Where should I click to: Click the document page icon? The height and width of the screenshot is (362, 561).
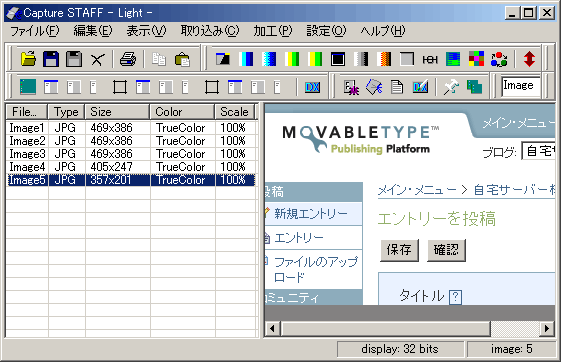pos(397,87)
